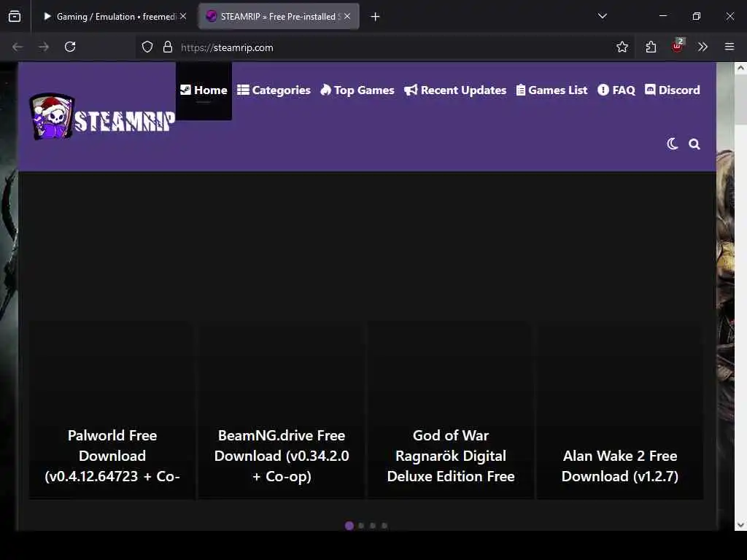
Task: Open BeamNG.drive Free Download card
Action: (282, 411)
